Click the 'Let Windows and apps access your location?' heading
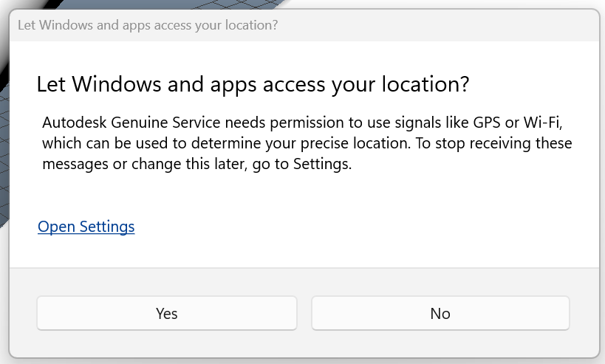This screenshot has width=605, height=364. (x=253, y=84)
